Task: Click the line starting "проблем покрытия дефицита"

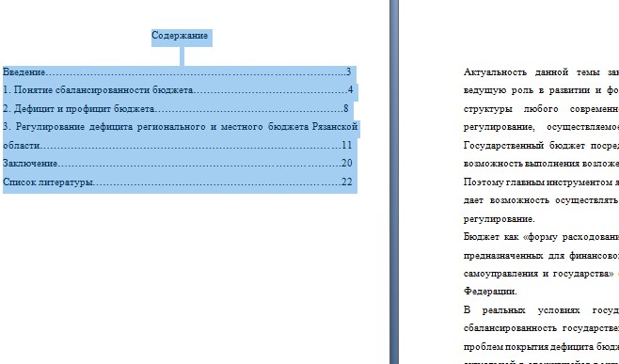Action: tap(541, 347)
